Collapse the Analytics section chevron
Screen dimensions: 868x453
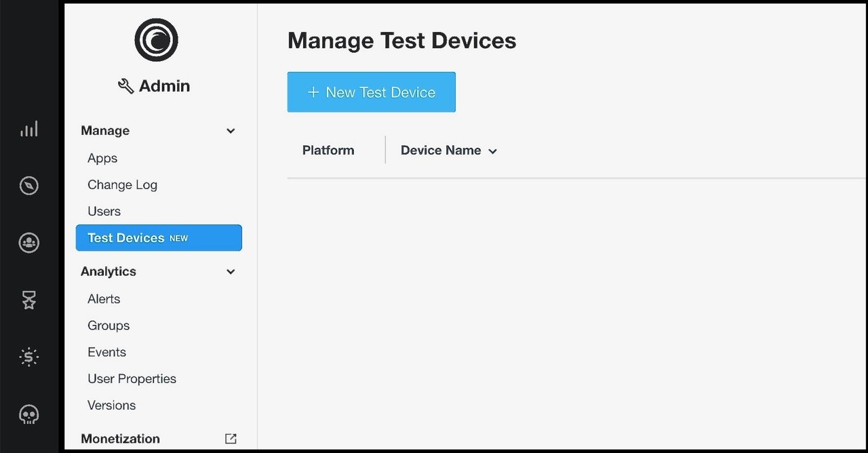pos(231,272)
